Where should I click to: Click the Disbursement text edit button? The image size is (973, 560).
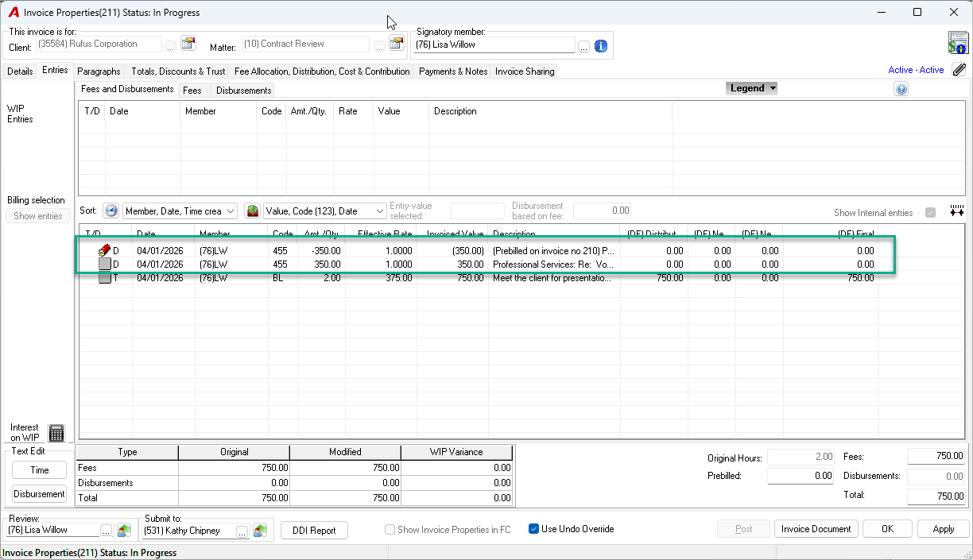40,493
